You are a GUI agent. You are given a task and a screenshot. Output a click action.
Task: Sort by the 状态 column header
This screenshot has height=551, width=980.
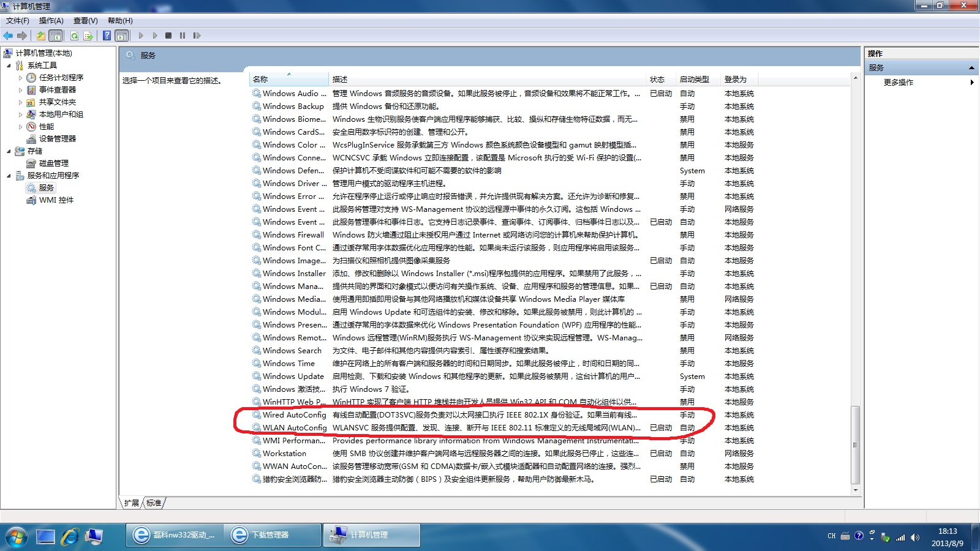click(661, 80)
